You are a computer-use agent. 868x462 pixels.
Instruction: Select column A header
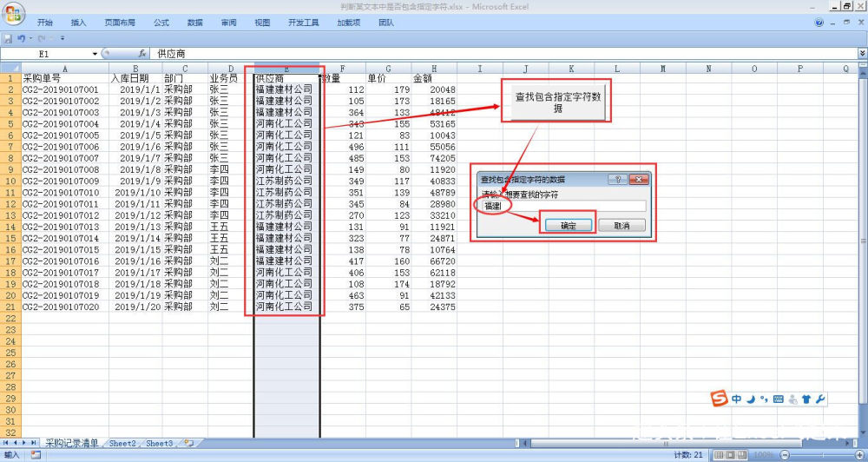[x=65, y=69]
